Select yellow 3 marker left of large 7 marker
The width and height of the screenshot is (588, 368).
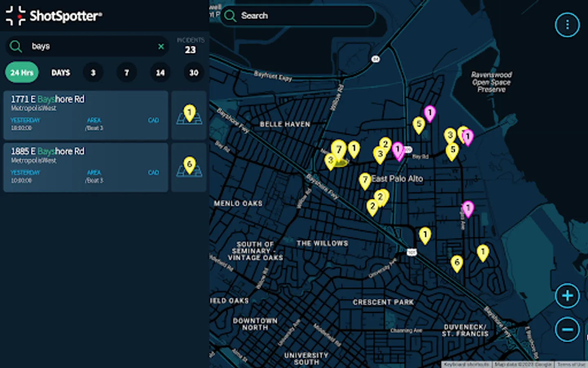(x=330, y=162)
